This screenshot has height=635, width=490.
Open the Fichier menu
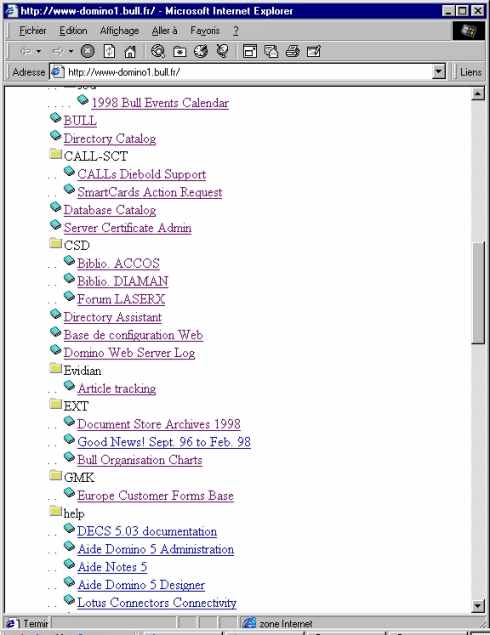tap(33, 31)
